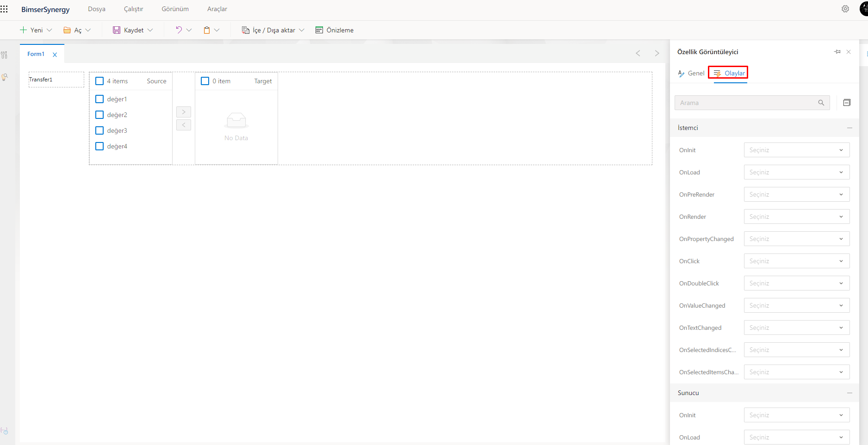Click the collapse-all icon beside the search box

pyautogui.click(x=847, y=103)
